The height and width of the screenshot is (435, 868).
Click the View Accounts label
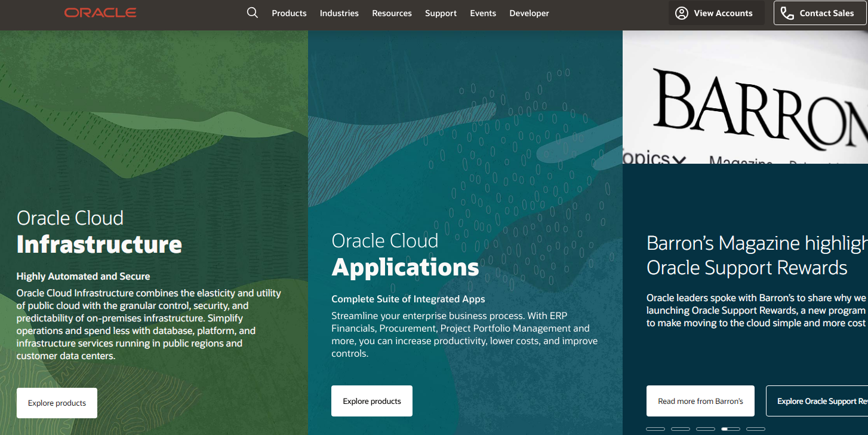(723, 13)
